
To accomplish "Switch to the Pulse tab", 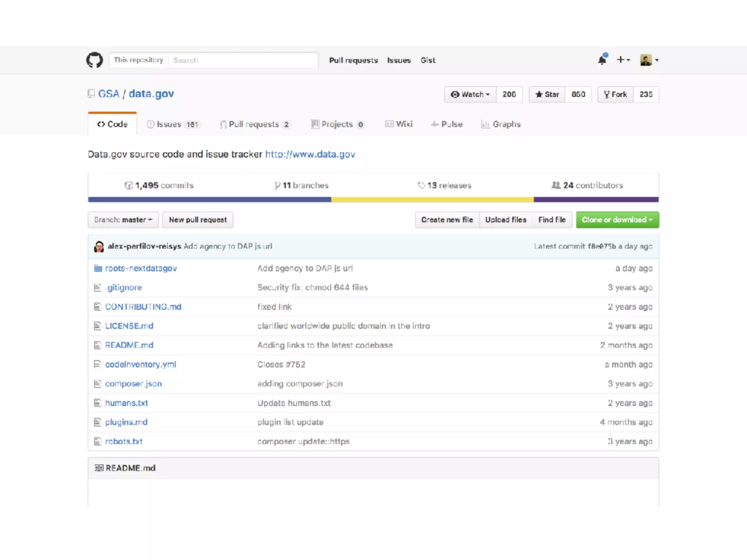I will tap(447, 124).
